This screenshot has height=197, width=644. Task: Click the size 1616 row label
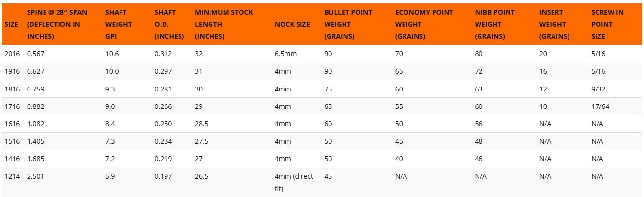coord(12,123)
